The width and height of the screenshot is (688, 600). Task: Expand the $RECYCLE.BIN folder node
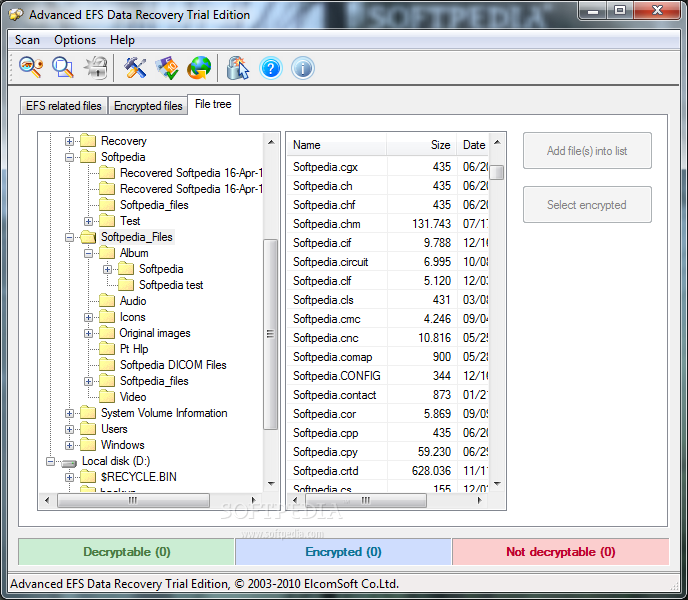click(x=69, y=477)
